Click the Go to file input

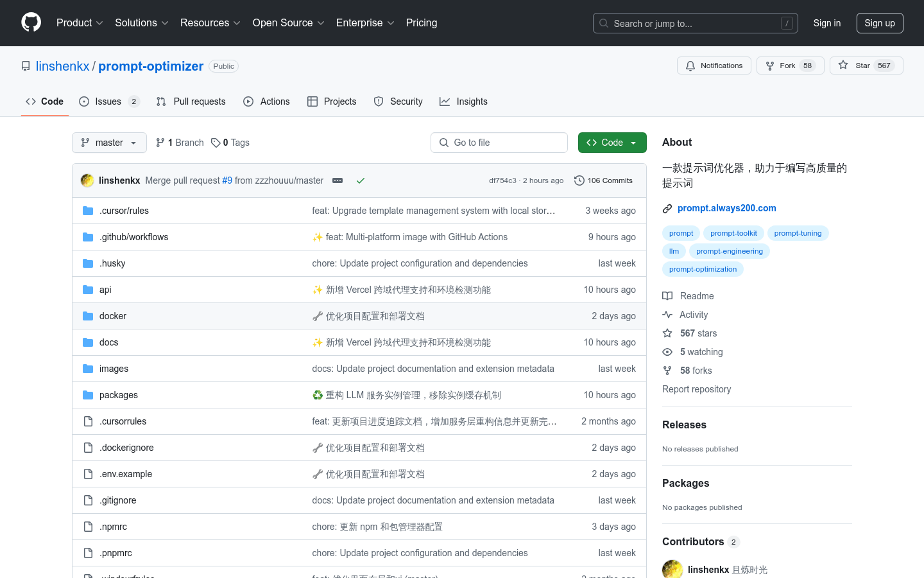(499, 143)
